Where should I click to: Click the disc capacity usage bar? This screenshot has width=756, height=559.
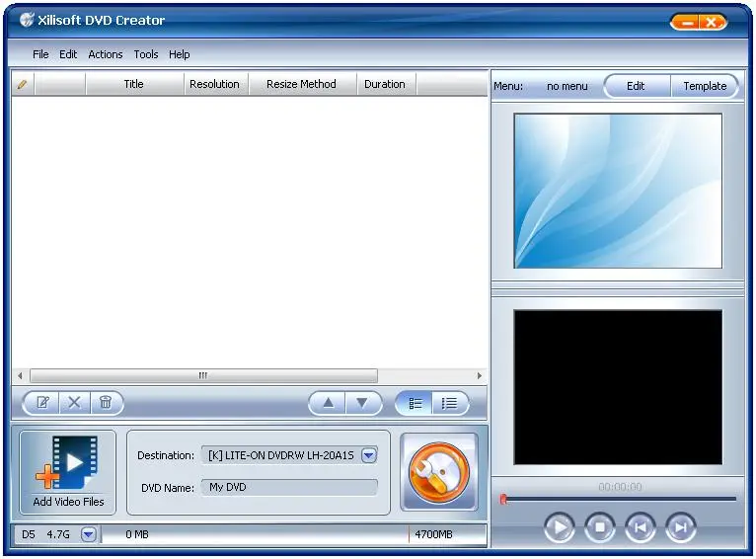pyautogui.click(x=294, y=534)
